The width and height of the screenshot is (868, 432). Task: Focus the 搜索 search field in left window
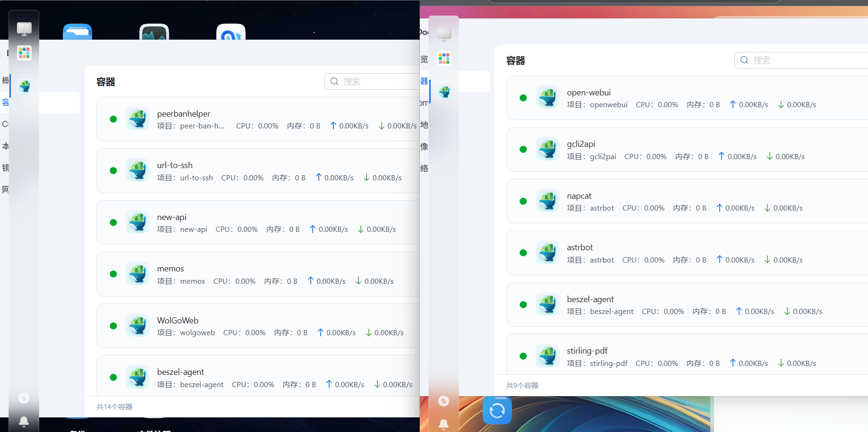click(372, 81)
